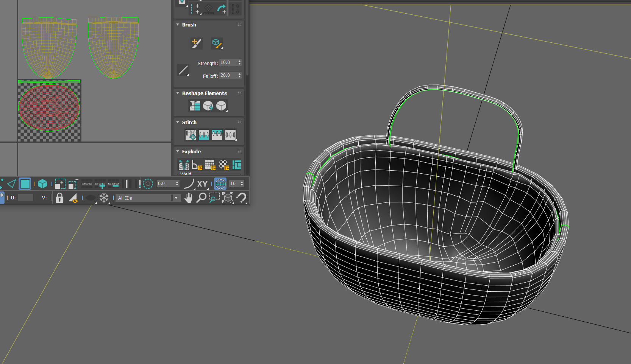
Task: Click the Break icon in Explode rollout
Action: 184,165
